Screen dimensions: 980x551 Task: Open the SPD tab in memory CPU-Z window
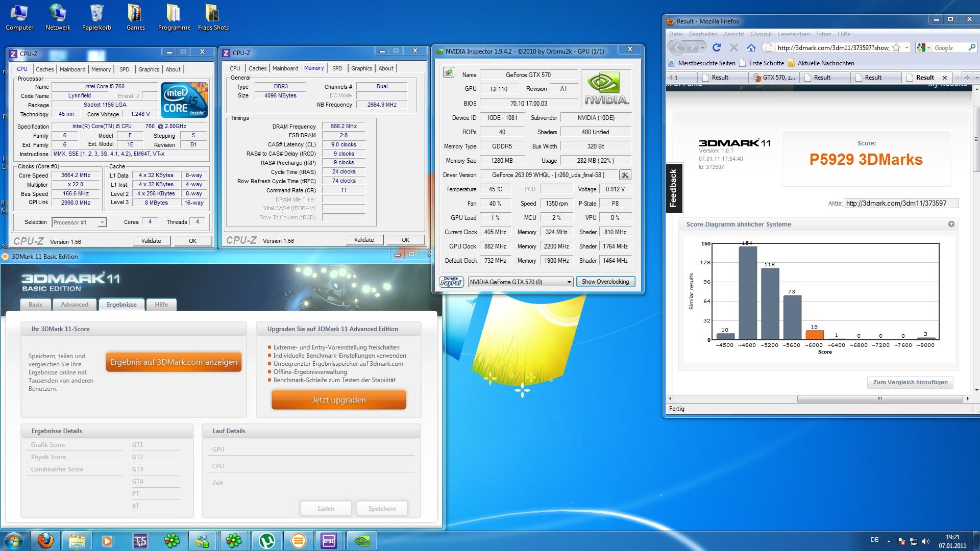coord(337,68)
